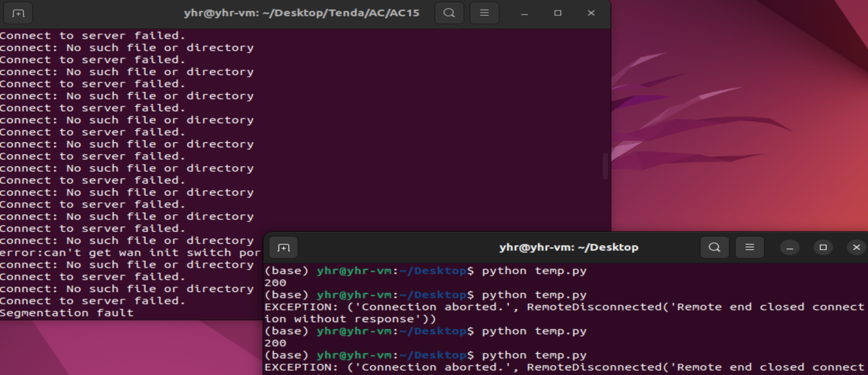Close the ~/Desktop/Tenda/AC/AC15 terminal window
The width and height of the screenshot is (868, 375).
tap(591, 13)
